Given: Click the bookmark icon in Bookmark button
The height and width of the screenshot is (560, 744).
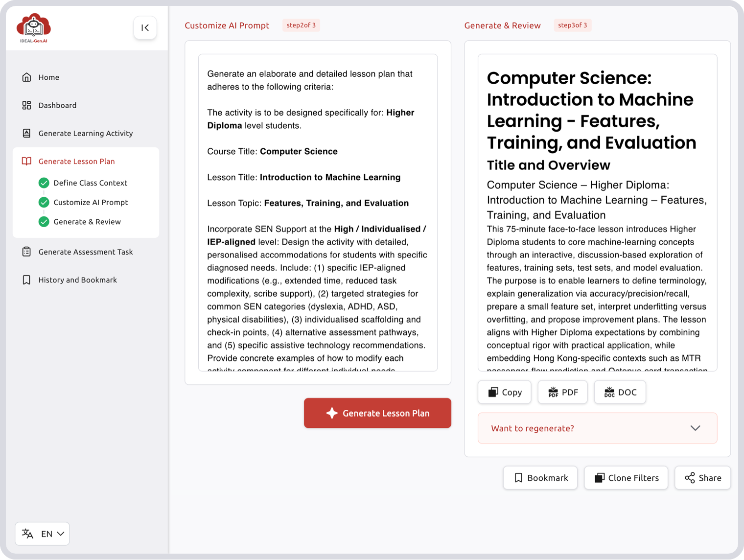Looking at the screenshot, I should pyautogui.click(x=518, y=478).
